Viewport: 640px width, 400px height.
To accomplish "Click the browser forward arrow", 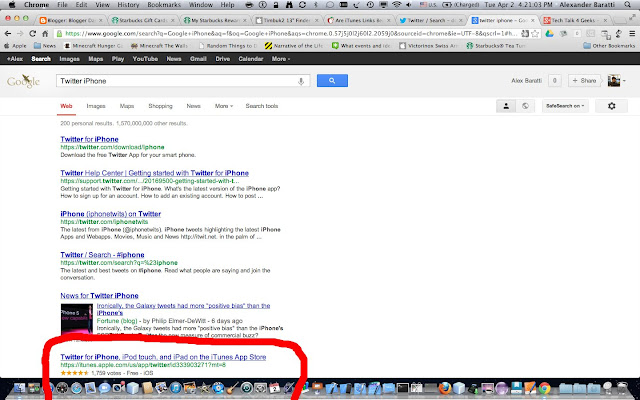I will click(20, 33).
